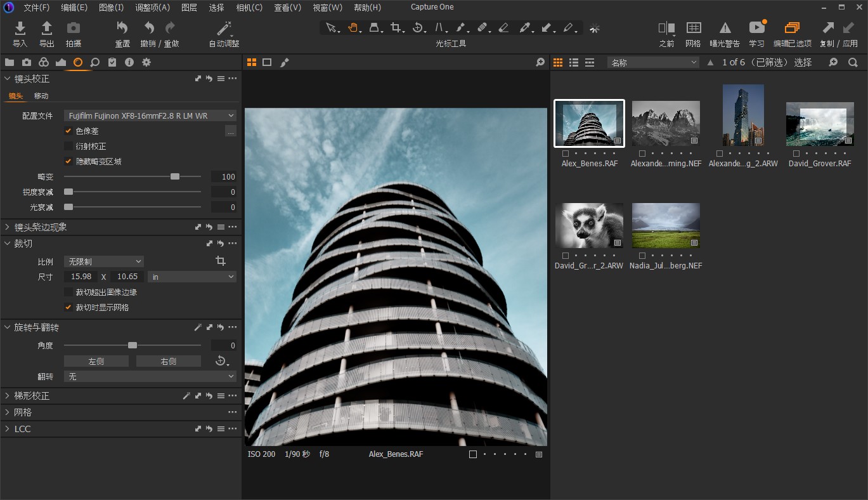Uncheck 裁切时显示网格
Screen dimensions: 868x500
(x=68, y=307)
